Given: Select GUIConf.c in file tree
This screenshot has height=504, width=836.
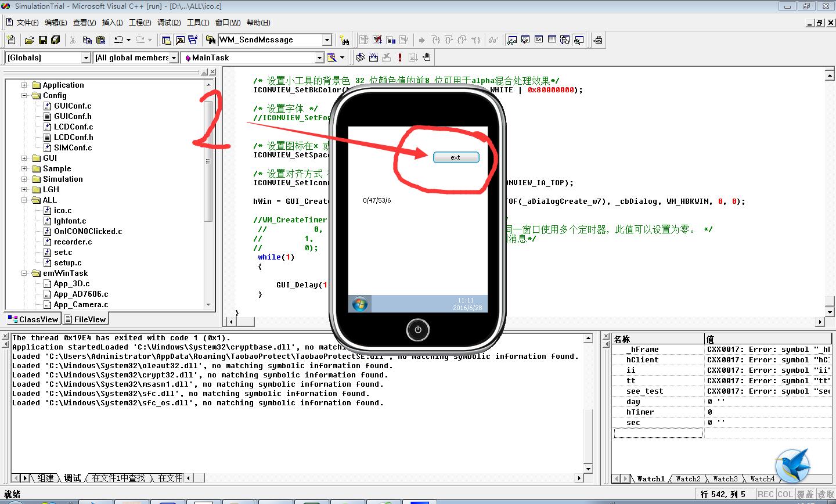Looking at the screenshot, I should coord(73,106).
